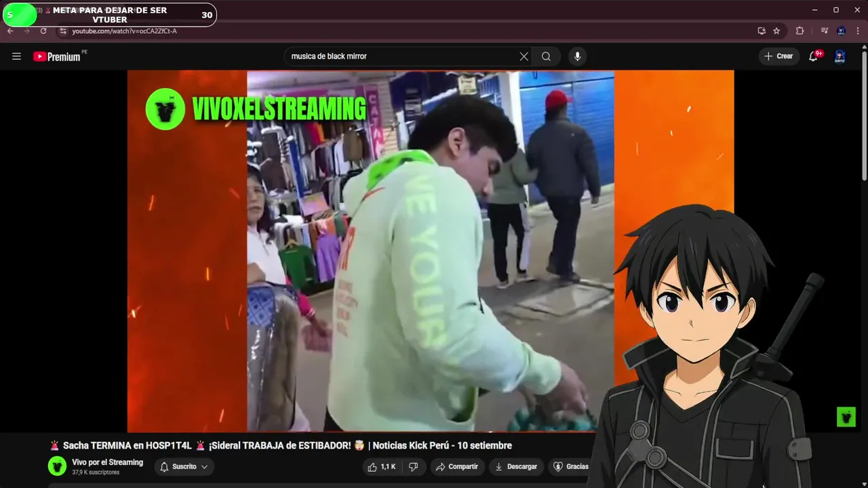Open the browser extensions puzzle icon
Screen dimensions: 868x488
(800, 30)
